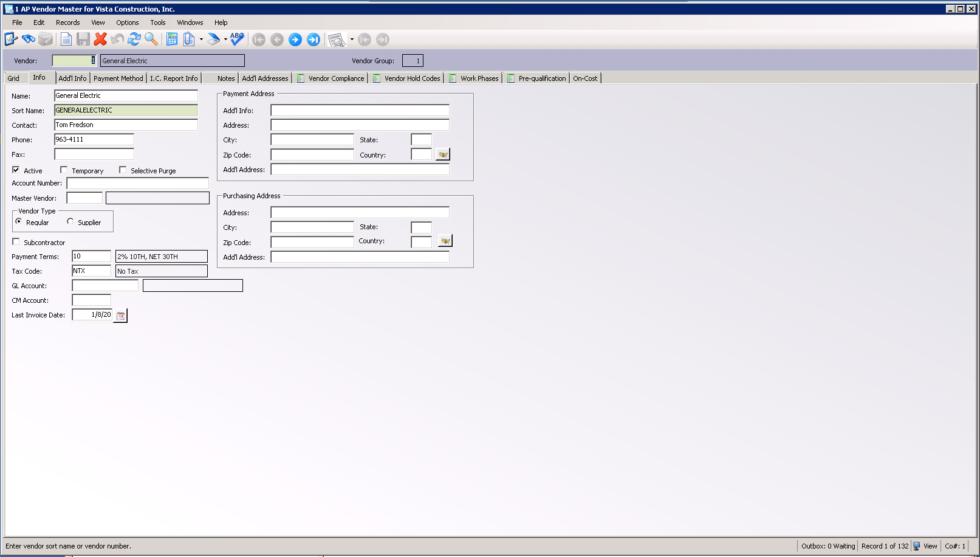This screenshot has height=557, width=980.
Task: Expand the print preview dropdown arrow
Action: pos(352,40)
